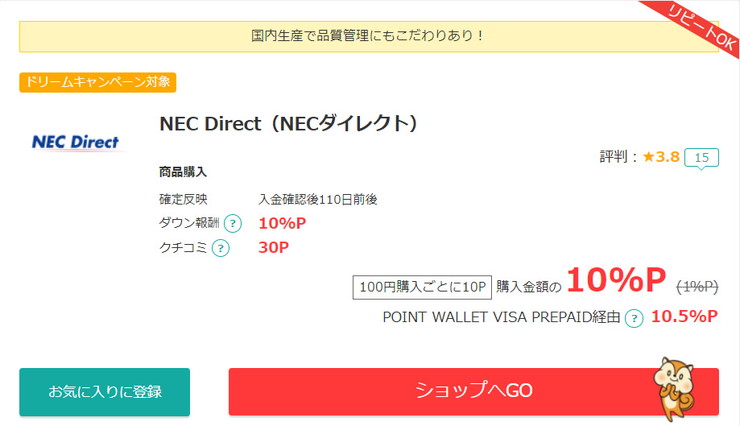Click the POINT WALLET VISA PREPAID help icon
This screenshot has height=426, width=740.
[634, 318]
